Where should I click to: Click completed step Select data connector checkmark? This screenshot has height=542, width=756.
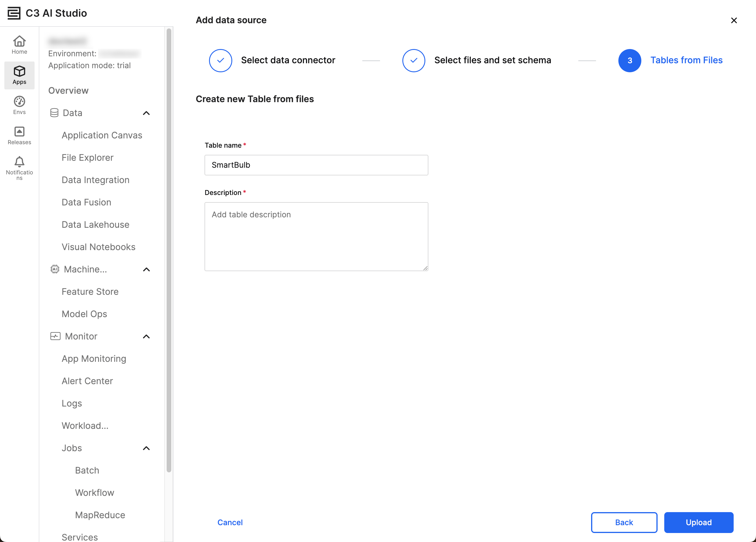click(220, 61)
